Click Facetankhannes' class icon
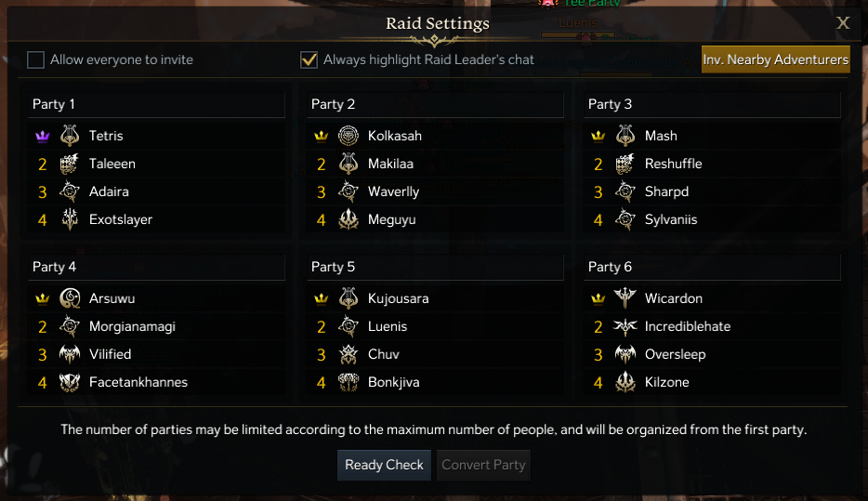Image resolution: width=868 pixels, height=501 pixels. pyautogui.click(x=71, y=382)
